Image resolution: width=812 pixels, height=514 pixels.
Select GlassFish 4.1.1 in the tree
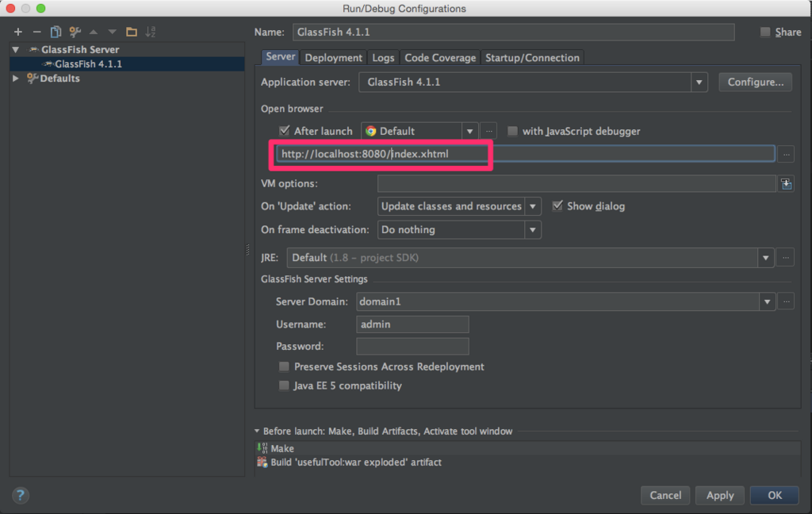pos(127,63)
